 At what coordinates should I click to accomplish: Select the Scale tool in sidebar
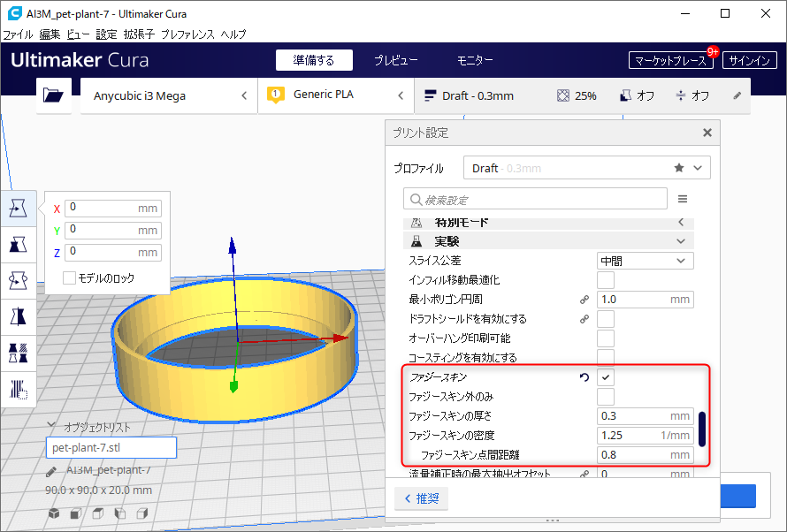tap(18, 243)
